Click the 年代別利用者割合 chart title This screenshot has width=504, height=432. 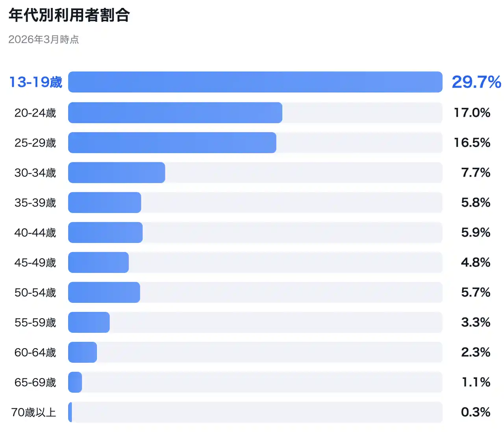point(69,15)
